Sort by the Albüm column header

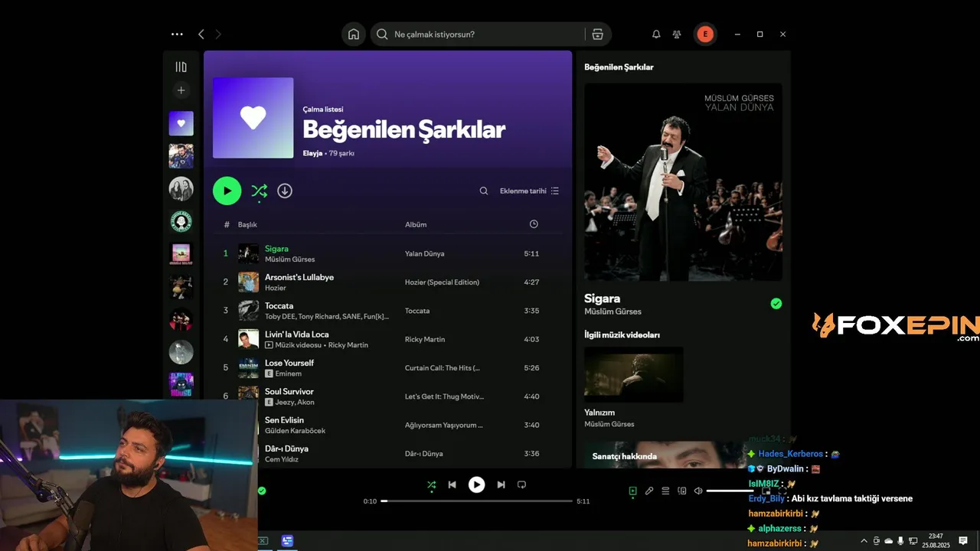(416, 224)
